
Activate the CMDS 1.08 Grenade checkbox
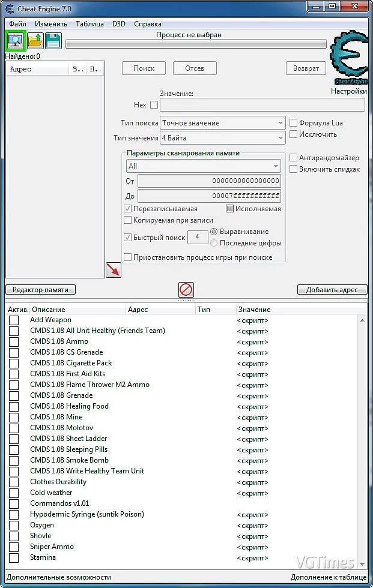pos(14,395)
